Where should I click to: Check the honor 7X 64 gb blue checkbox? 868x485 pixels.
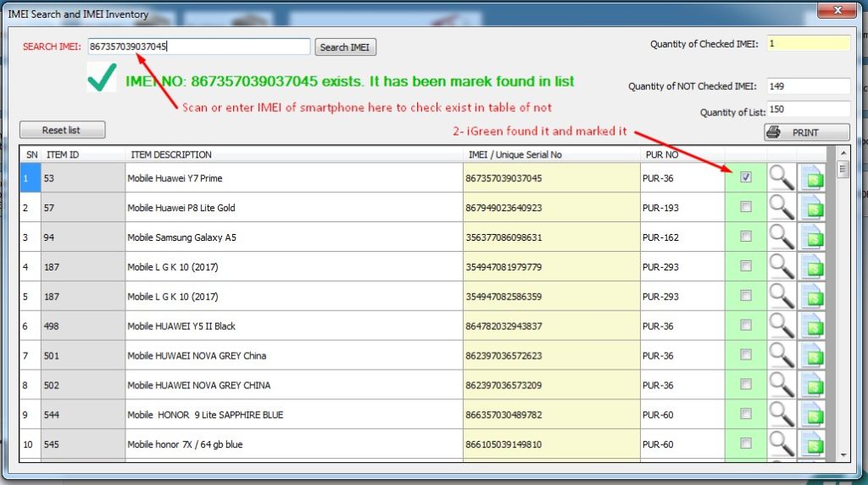(746, 443)
